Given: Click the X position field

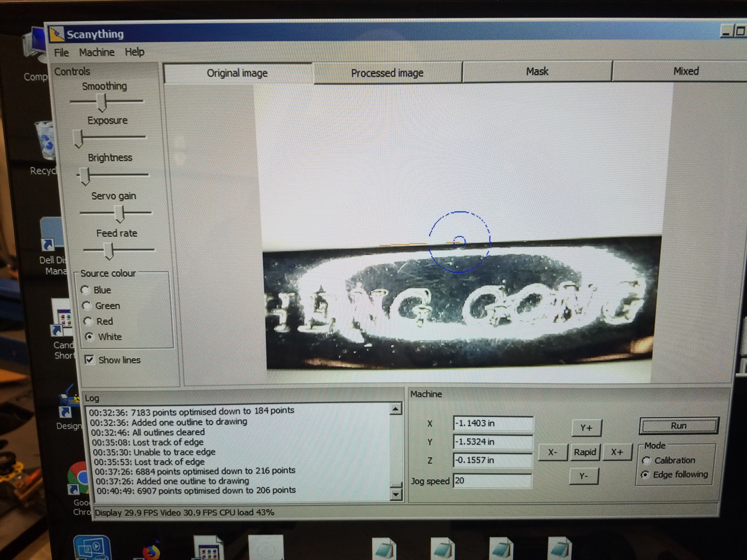Looking at the screenshot, I should click(x=493, y=423).
